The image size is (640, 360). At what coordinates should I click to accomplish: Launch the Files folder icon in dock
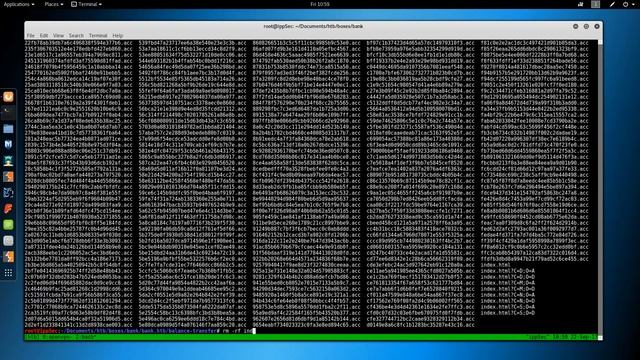coord(8,129)
